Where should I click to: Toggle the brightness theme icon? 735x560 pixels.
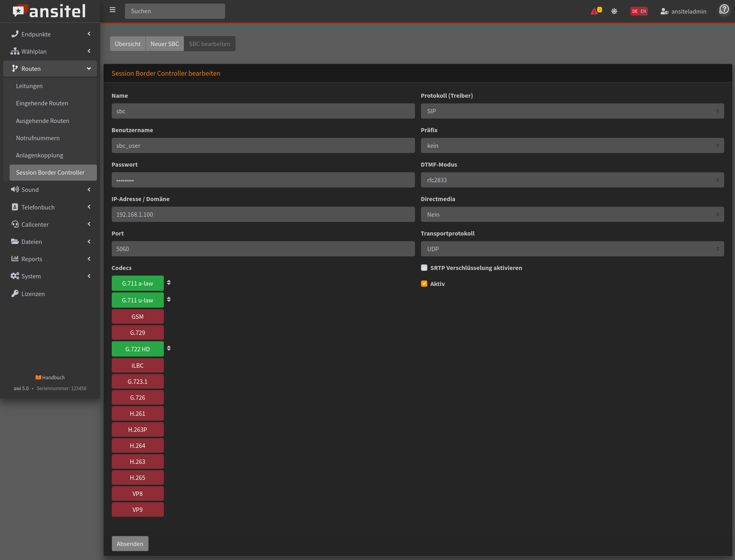click(x=614, y=11)
